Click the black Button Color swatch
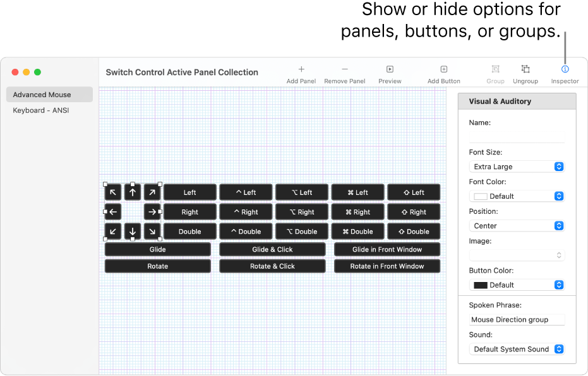Screen dimensions: 588x376 tap(481, 285)
